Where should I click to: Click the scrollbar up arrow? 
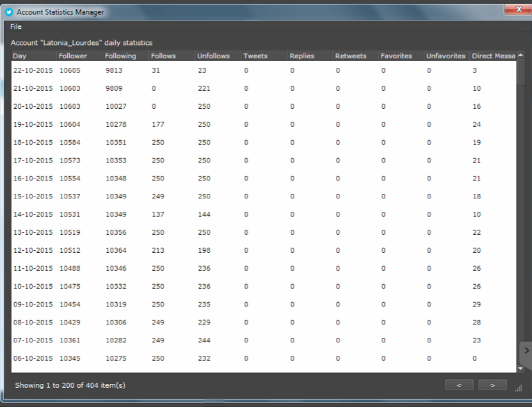point(520,55)
